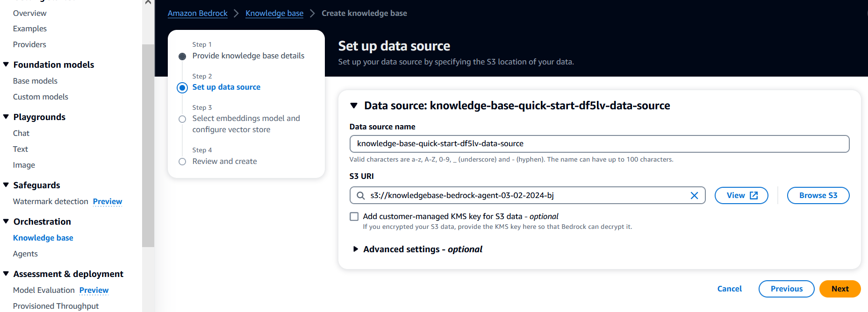Click the search magnifier icon in the S3 URI field
Viewport: 868px width, 312px height.
(361, 196)
